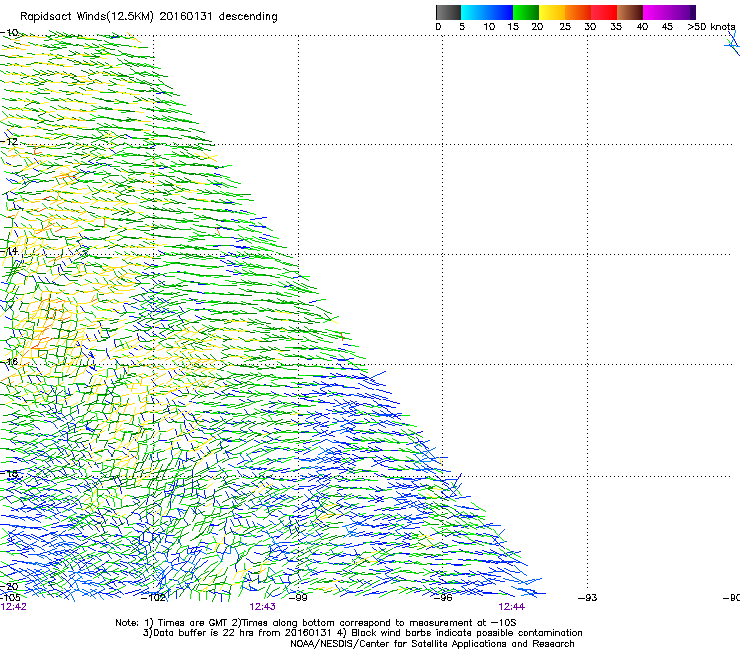Click the 'NOAA/NESDIS/Center for Satellite Applications and Research' credit

(432, 644)
